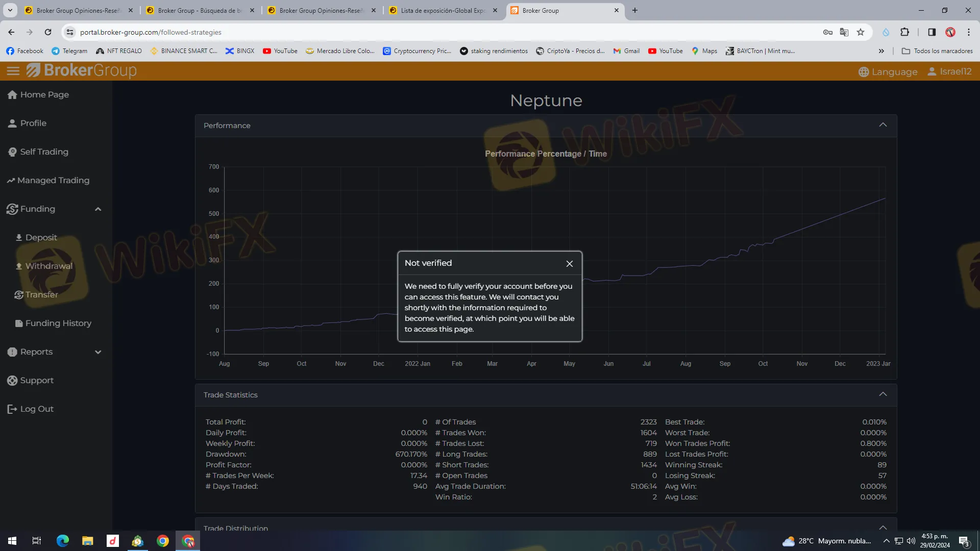The height and width of the screenshot is (551, 980).
Task: Click the address bar URL
Action: 151,32
